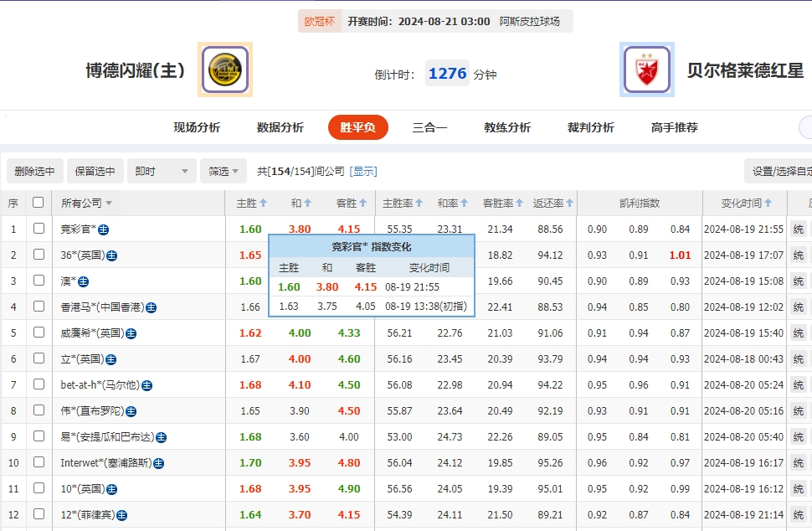812x531 pixels.
Task: Check the checkbox for 竞彩官* row
Action: pyautogui.click(x=39, y=229)
